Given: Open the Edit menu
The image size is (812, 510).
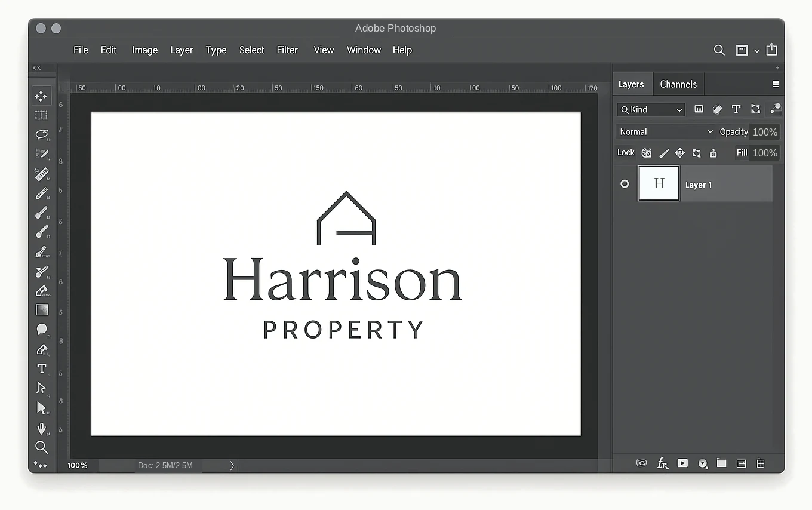Looking at the screenshot, I should tap(109, 50).
